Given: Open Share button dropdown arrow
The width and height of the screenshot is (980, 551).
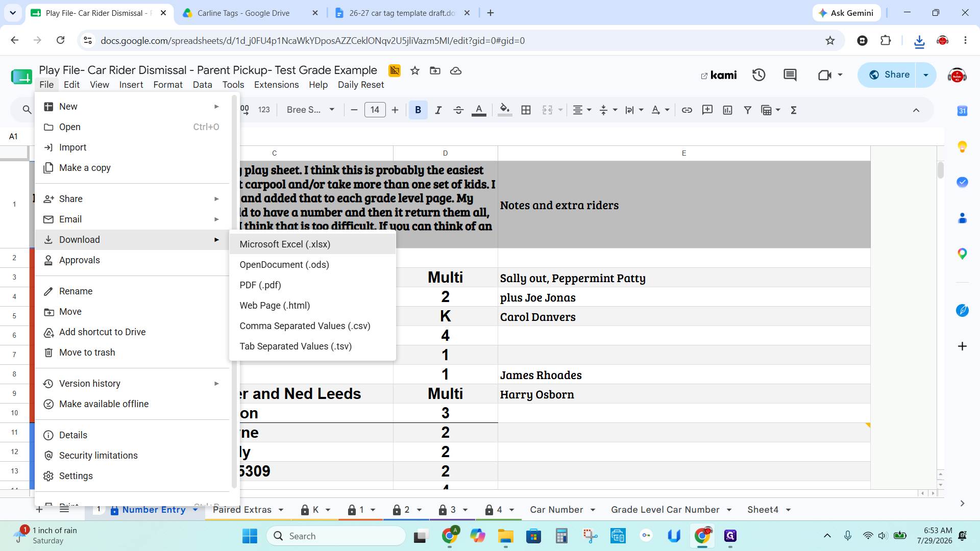Looking at the screenshot, I should (x=926, y=75).
